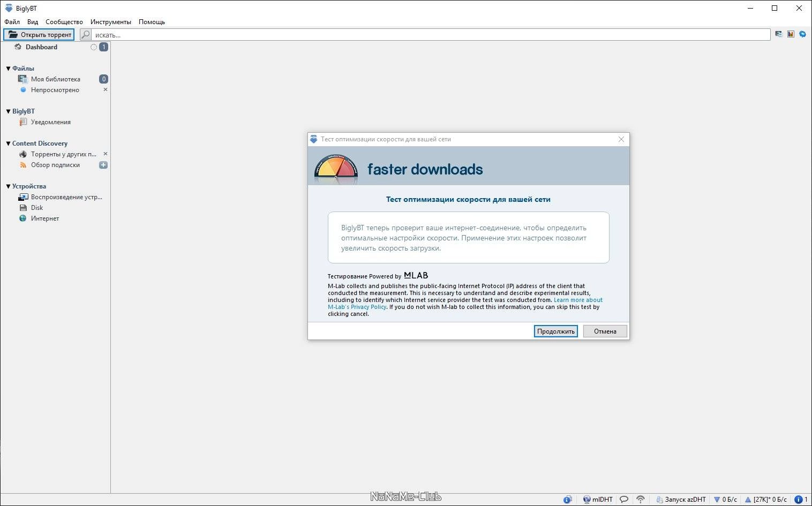This screenshot has width=812, height=506.
Task: Click the download speed 0 Б/с indicator
Action: click(725, 500)
